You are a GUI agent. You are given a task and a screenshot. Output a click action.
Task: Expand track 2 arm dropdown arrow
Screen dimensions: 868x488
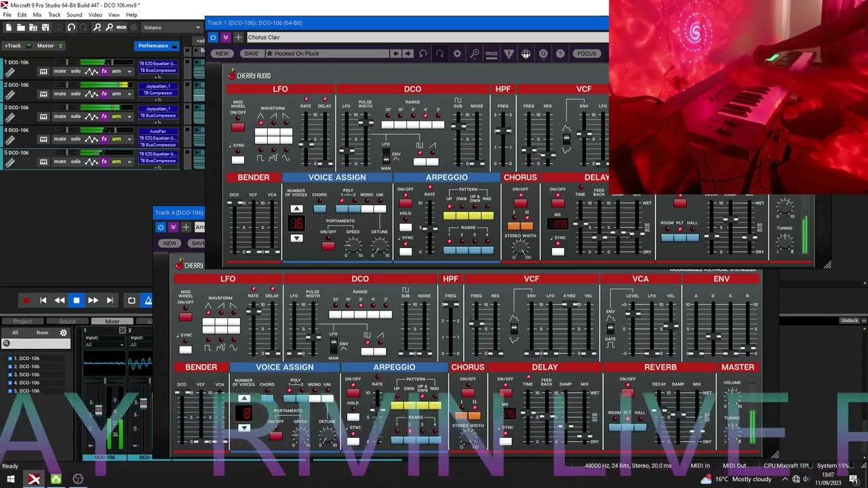click(128, 94)
